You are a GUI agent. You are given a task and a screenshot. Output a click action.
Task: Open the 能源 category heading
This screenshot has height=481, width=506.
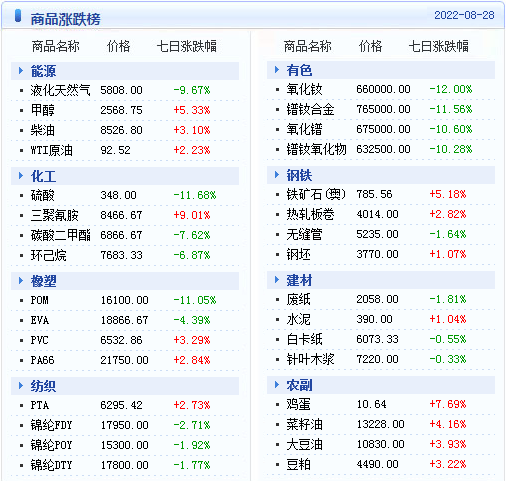[43, 71]
